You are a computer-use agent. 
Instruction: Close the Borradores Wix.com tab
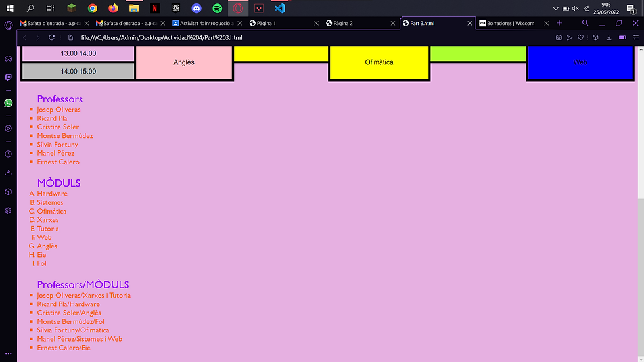(x=546, y=24)
